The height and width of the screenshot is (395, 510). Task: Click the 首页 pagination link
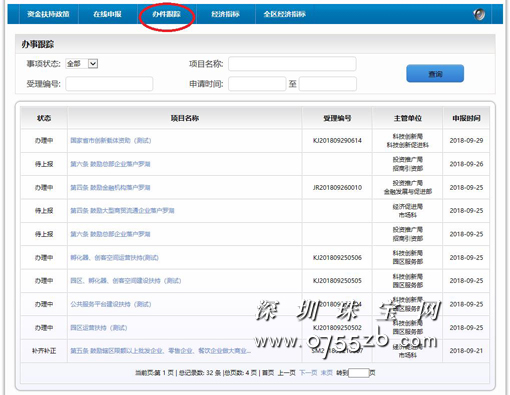pos(268,373)
